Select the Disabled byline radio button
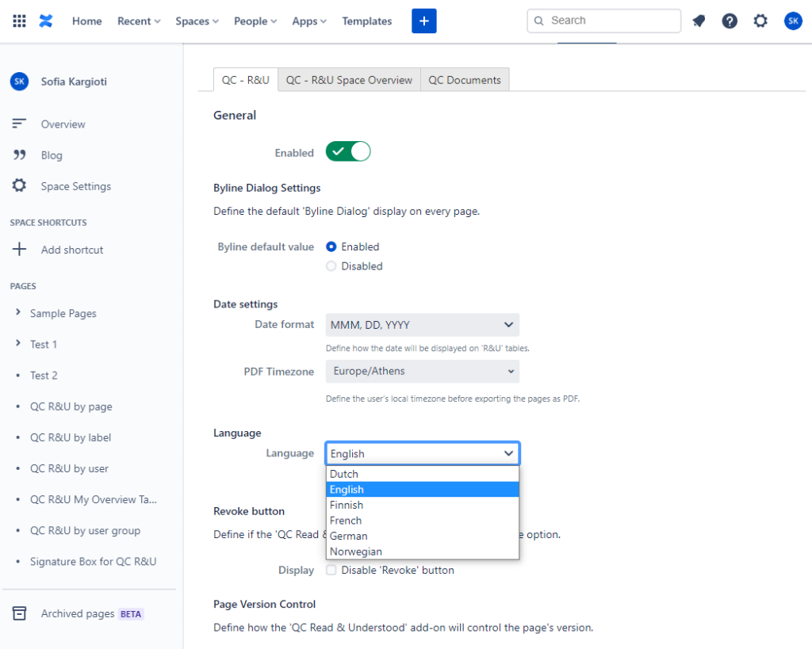The height and width of the screenshot is (649, 812). [331, 266]
